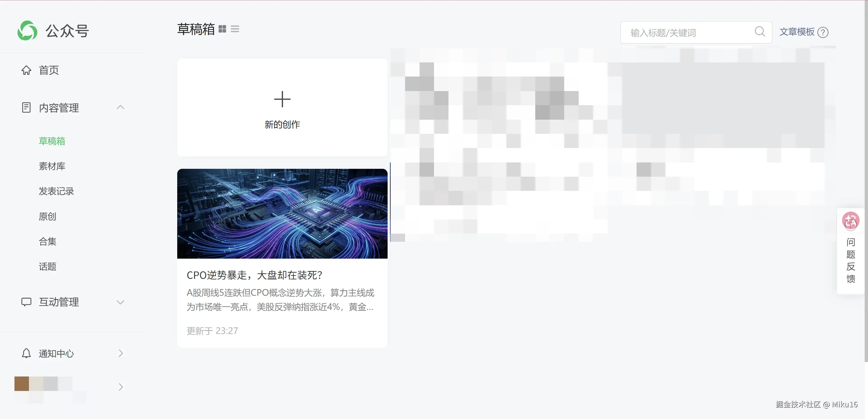Click the 文章模板 link
Viewport: 868px width, 419px height.
pos(797,32)
